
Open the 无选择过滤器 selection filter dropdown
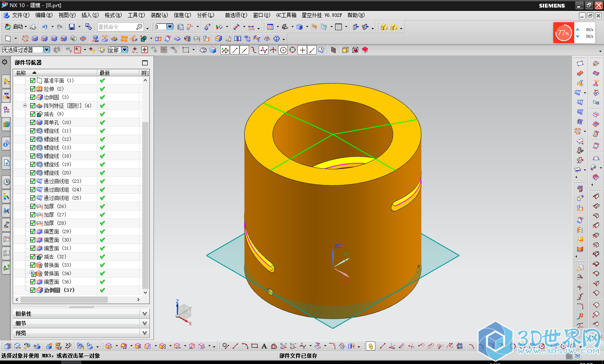tap(47, 50)
